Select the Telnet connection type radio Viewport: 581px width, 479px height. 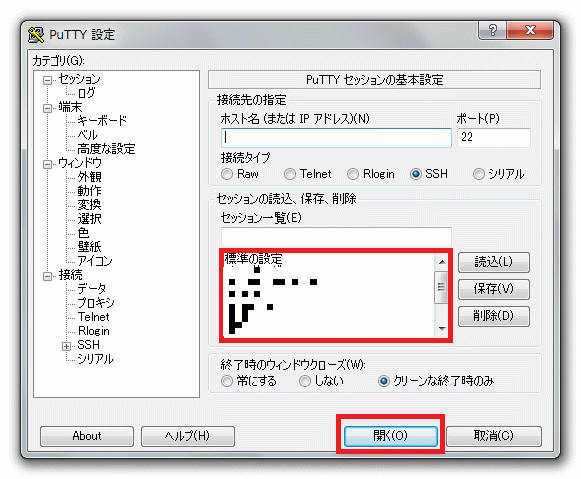coord(290,174)
